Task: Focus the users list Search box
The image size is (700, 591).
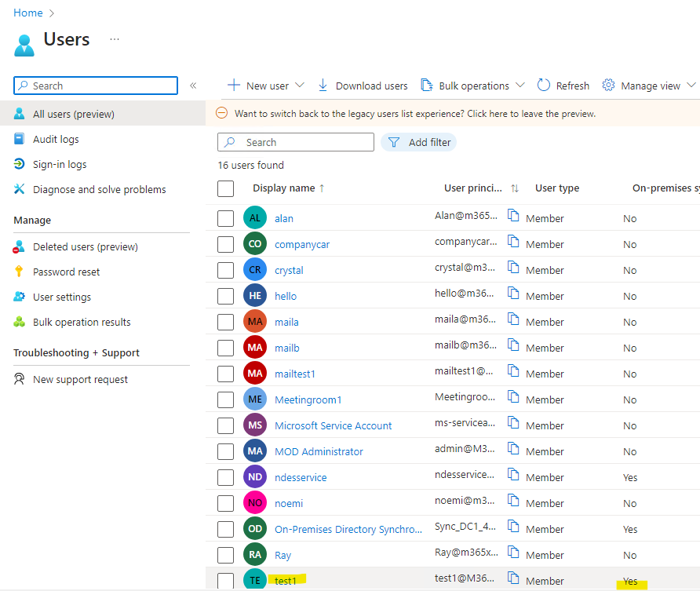Action: pos(296,142)
